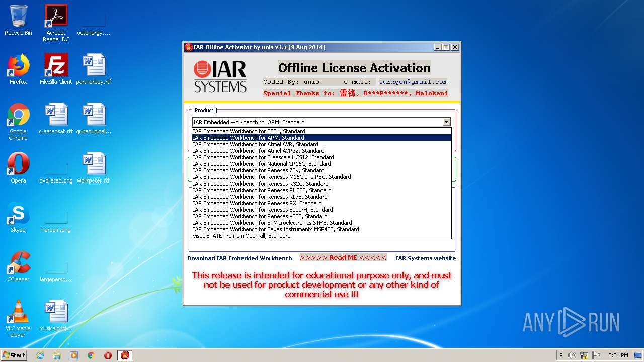Click the 8:51 PM taskbar clock

tap(618, 355)
